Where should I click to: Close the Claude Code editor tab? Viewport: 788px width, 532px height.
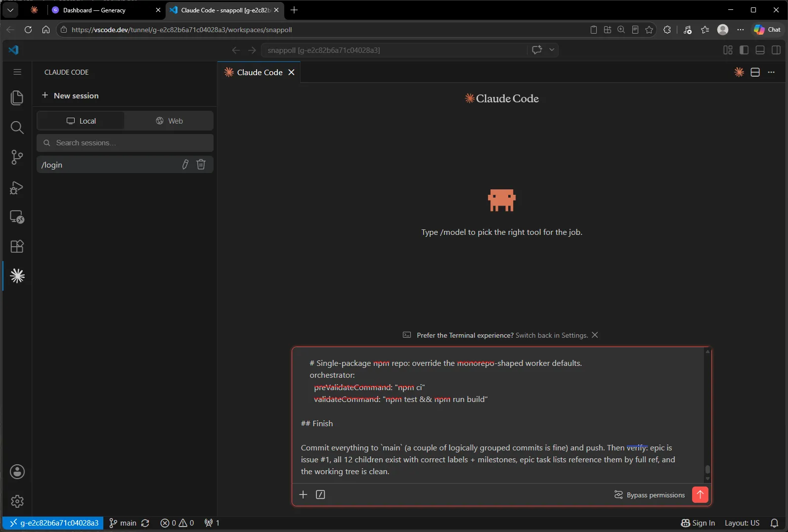coord(292,72)
